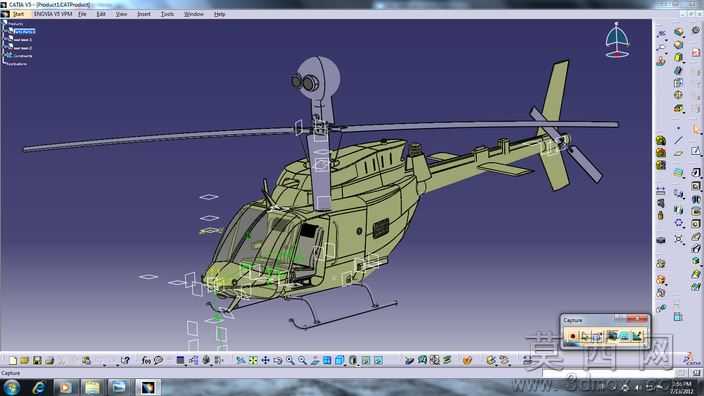
Task: Expand the view mode dropdown arrow
Action: [x=358, y=365]
